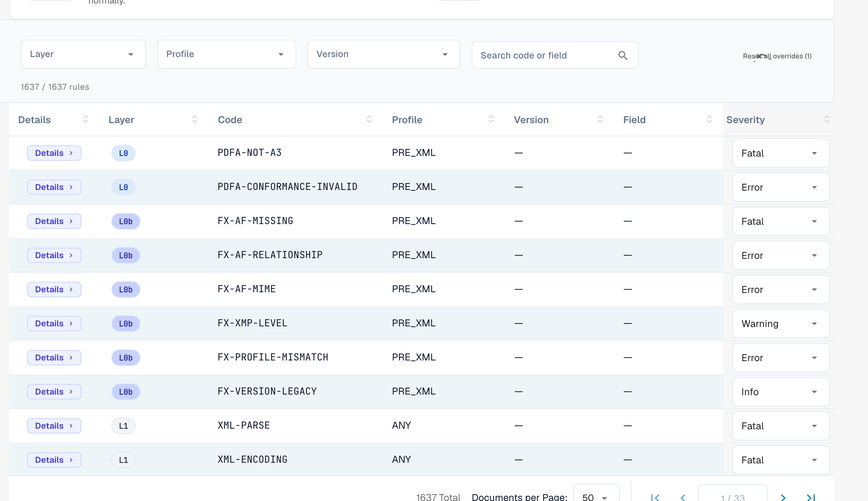The width and height of the screenshot is (868, 501).
Task: Focus the Search code or field box
Action: coord(555,55)
